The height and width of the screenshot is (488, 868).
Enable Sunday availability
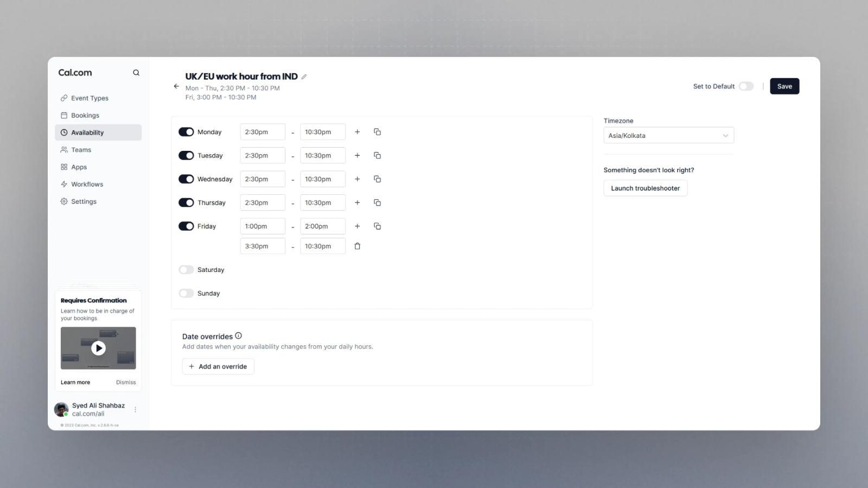[x=186, y=293]
